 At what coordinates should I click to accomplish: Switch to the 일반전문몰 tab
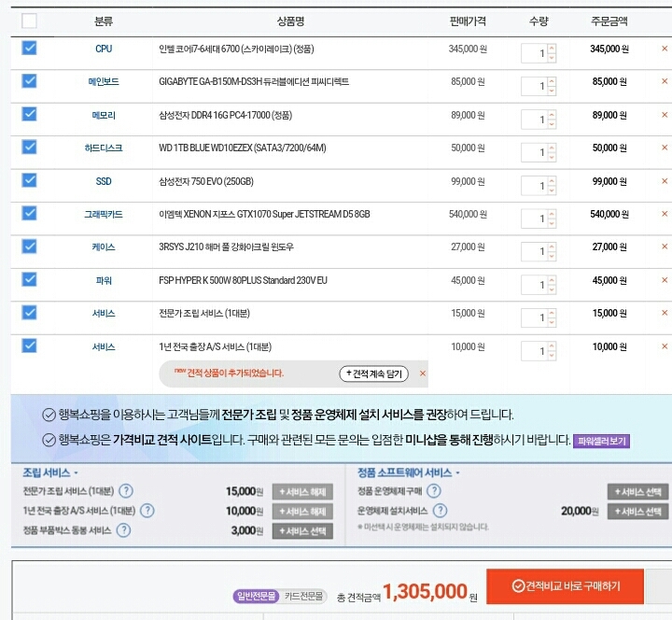click(257, 596)
